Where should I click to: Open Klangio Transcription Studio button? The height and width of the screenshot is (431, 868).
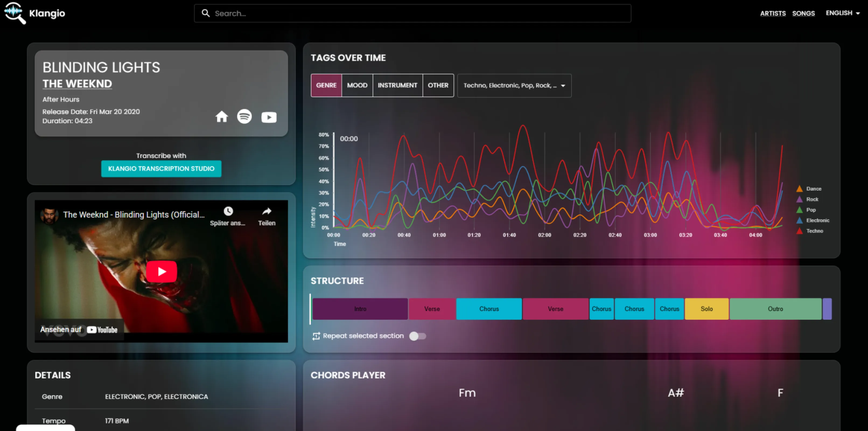pyautogui.click(x=161, y=169)
